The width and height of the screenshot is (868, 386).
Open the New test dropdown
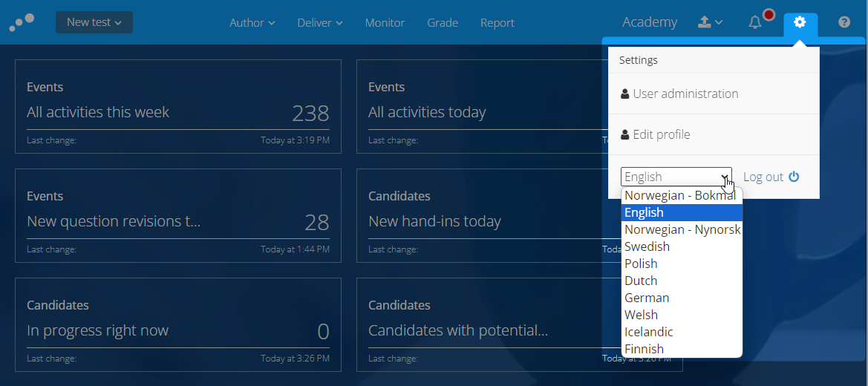[x=94, y=22]
